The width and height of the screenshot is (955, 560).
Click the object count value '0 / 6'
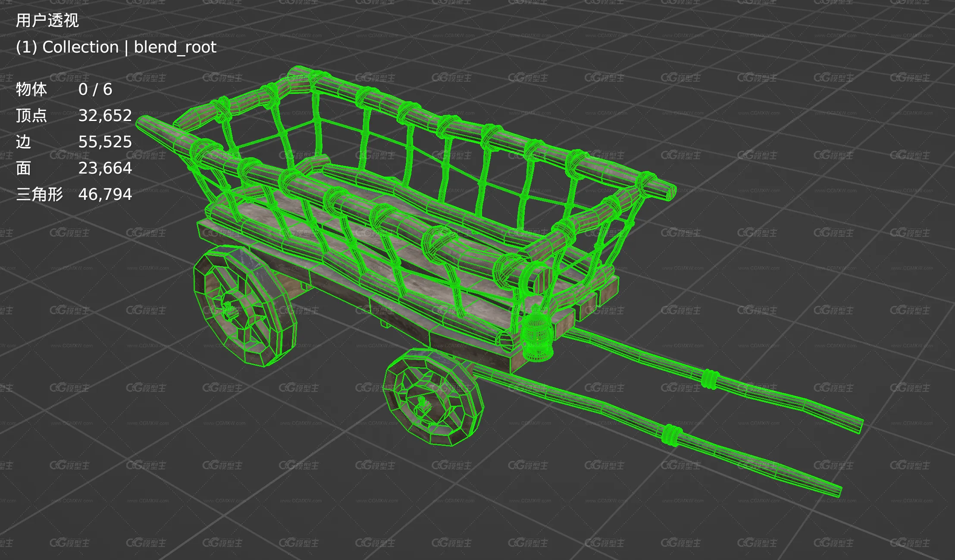(95, 89)
